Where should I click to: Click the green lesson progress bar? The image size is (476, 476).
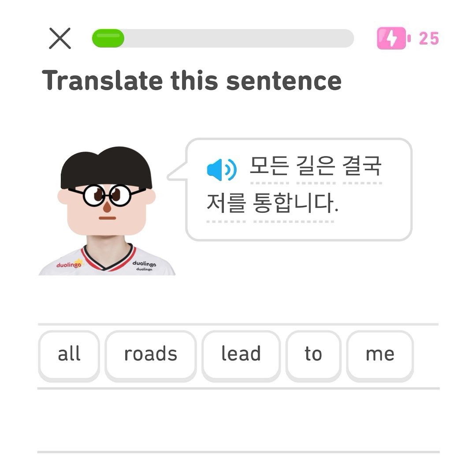(223, 38)
